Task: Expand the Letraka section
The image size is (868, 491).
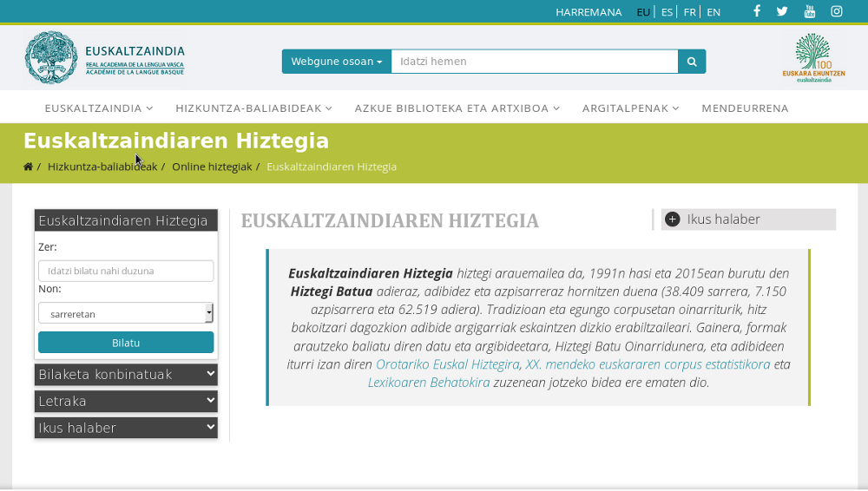Action: pyautogui.click(x=126, y=402)
